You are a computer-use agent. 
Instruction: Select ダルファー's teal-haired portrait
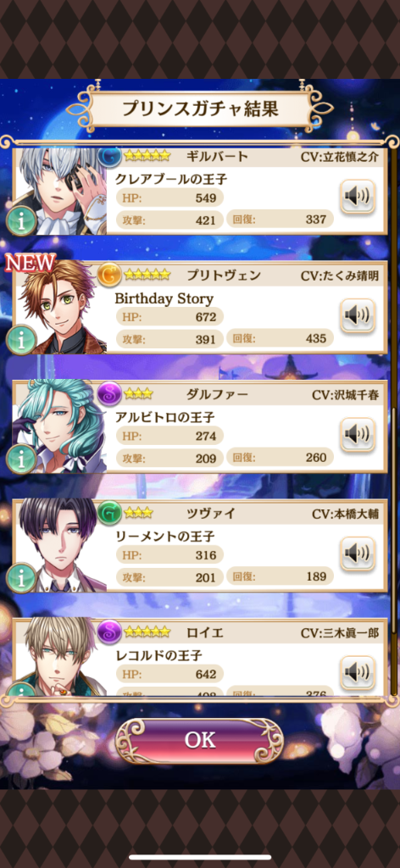(60, 426)
